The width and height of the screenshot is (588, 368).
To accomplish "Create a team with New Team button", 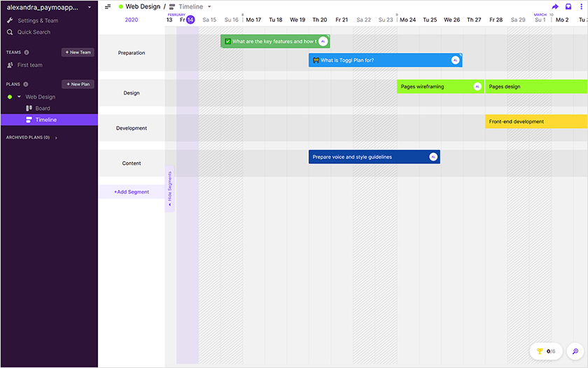I will tap(78, 52).
